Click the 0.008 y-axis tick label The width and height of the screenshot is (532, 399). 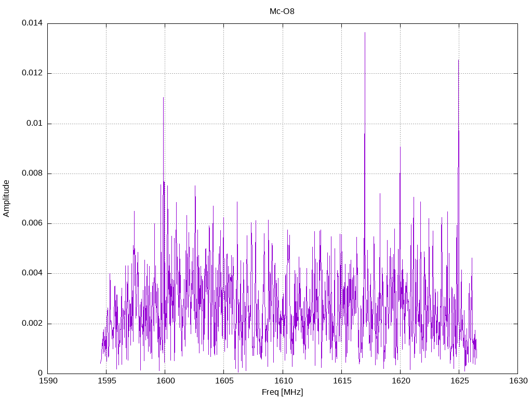coord(32,174)
